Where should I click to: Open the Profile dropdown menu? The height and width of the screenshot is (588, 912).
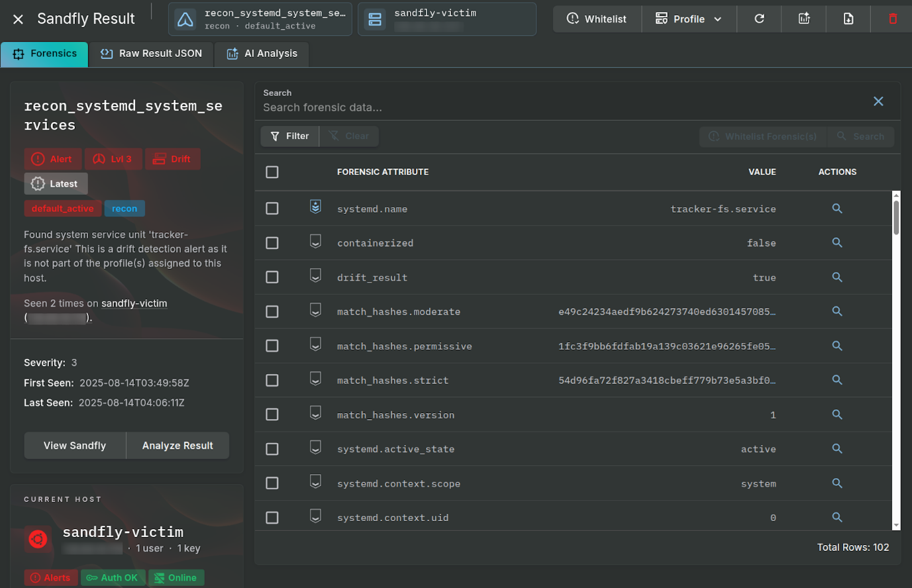689,19
